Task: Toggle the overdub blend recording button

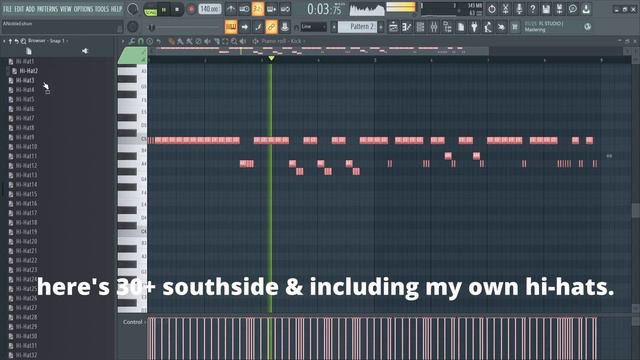Action: click(x=271, y=9)
